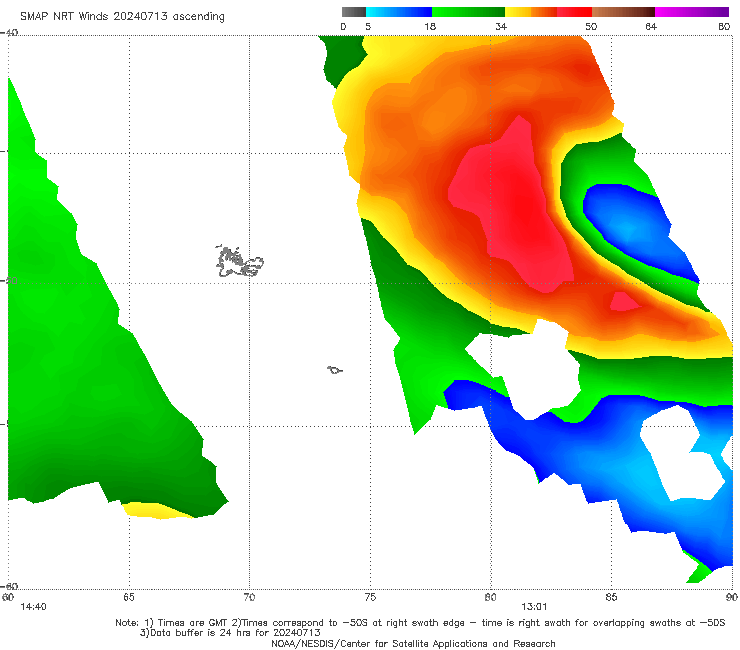Click the large red high-wind core region

[514, 208]
